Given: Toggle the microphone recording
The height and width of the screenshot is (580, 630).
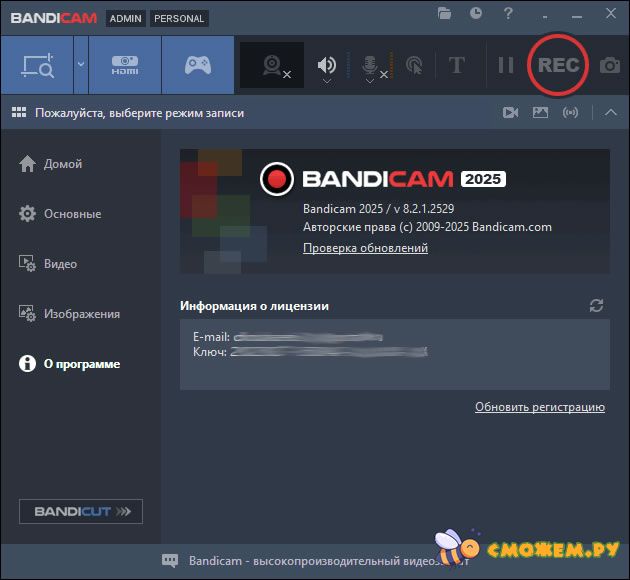Looking at the screenshot, I should (x=370, y=66).
